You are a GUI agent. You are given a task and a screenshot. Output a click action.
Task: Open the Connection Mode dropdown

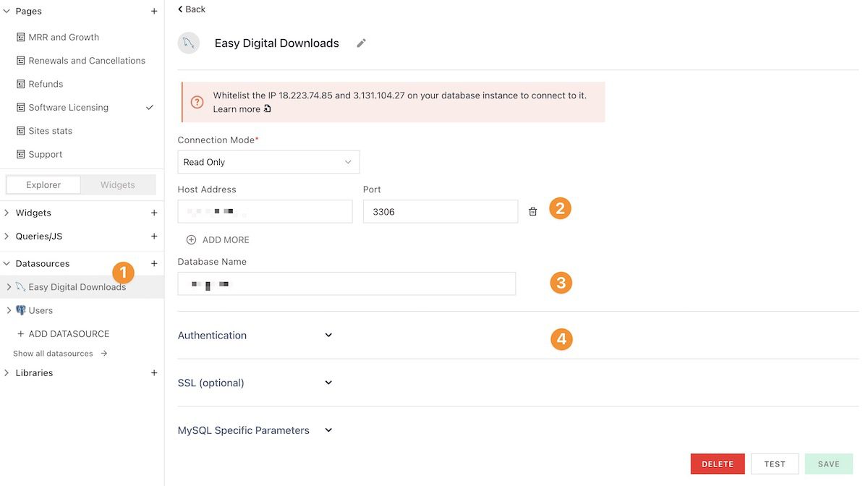[x=268, y=162]
